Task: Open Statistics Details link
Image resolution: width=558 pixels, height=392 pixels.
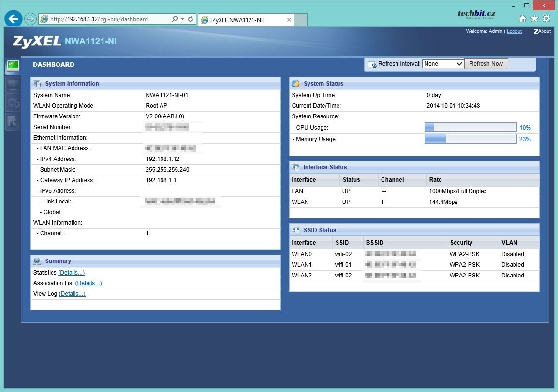Action: tap(71, 273)
